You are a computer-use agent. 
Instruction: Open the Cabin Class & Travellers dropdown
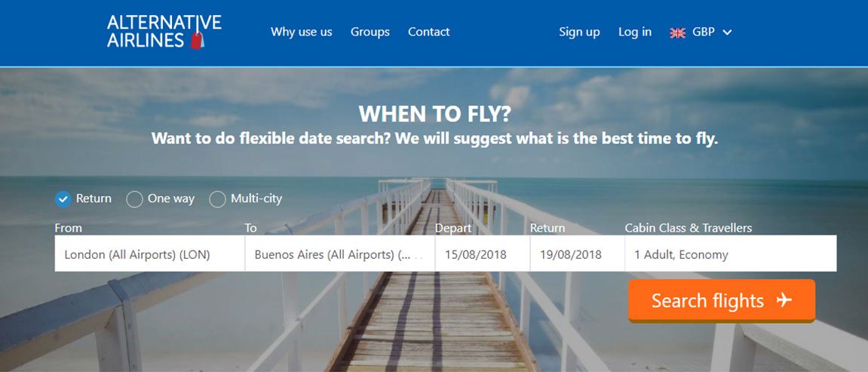[731, 254]
